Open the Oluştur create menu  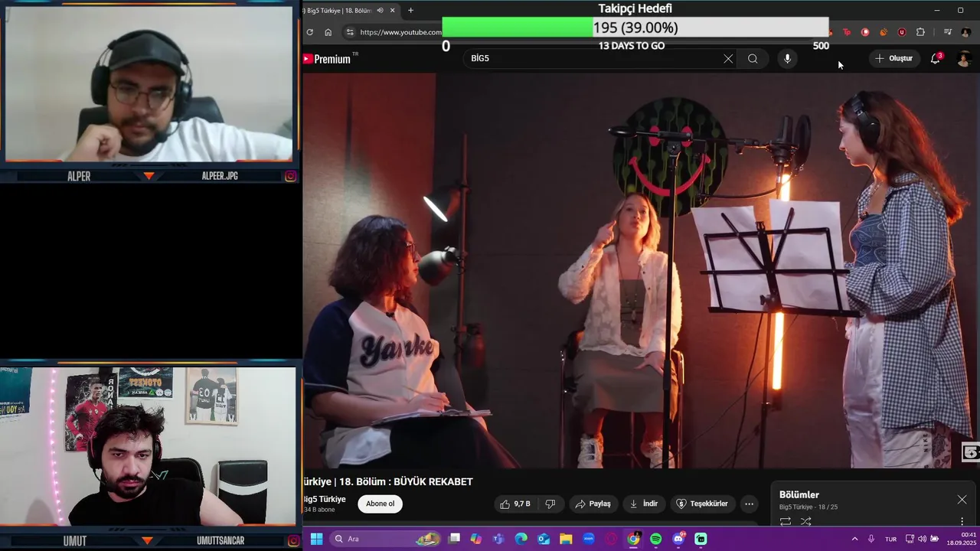tap(894, 58)
